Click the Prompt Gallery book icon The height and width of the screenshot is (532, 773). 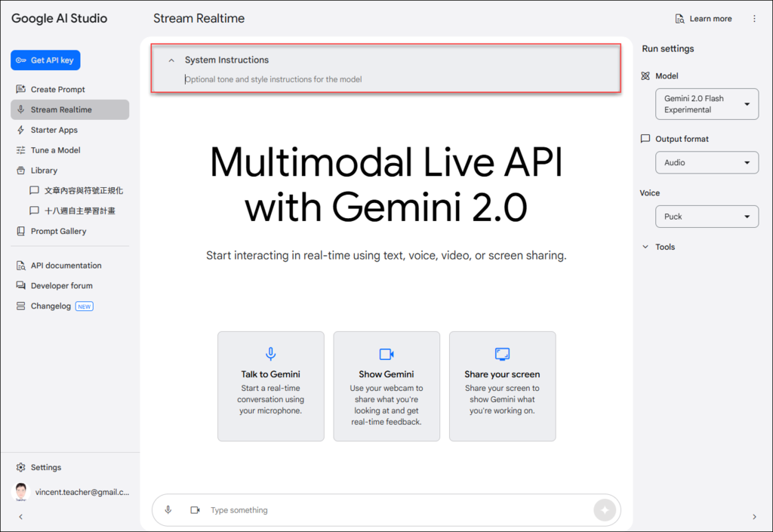pos(20,231)
